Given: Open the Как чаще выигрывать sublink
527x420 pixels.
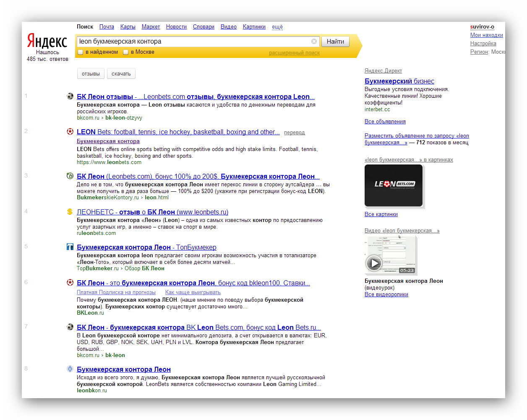Looking at the screenshot, I should 193,292.
